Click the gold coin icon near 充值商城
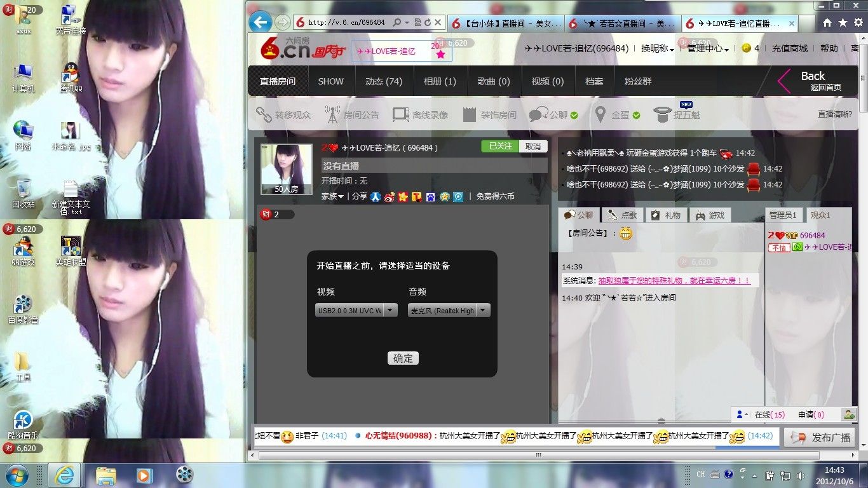 click(747, 48)
